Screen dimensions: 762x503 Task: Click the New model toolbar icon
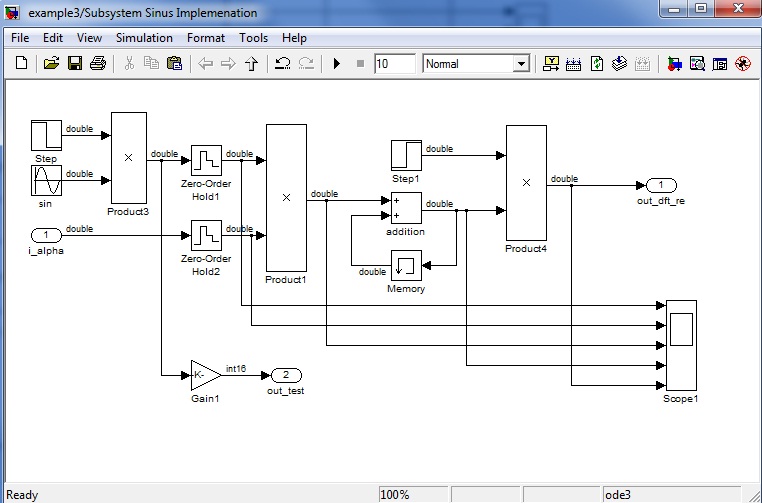[22, 64]
